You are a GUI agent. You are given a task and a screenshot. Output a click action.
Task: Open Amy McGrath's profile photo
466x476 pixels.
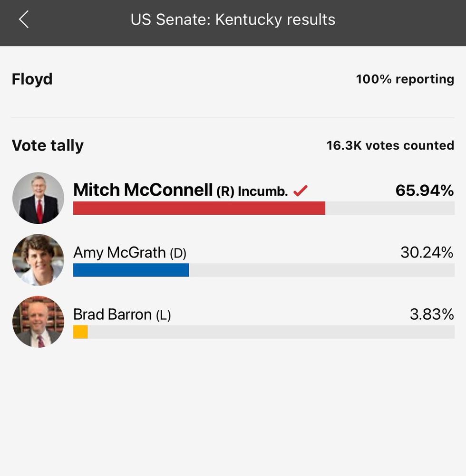point(38,260)
